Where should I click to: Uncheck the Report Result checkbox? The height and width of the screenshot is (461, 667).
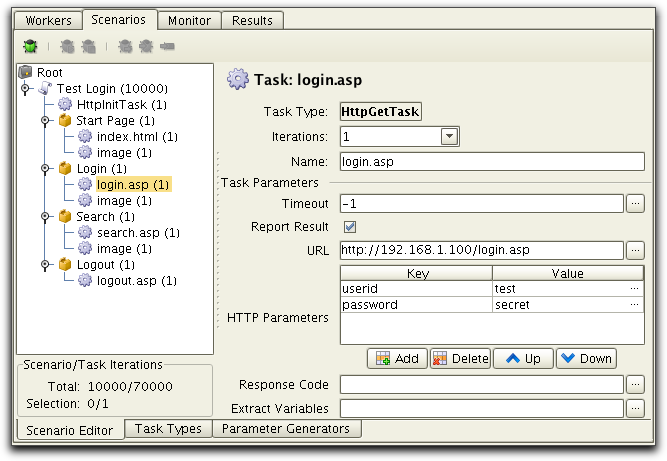tap(350, 227)
